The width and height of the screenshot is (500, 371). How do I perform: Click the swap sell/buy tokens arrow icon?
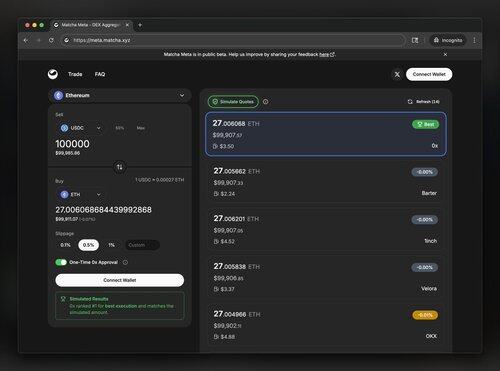click(120, 167)
